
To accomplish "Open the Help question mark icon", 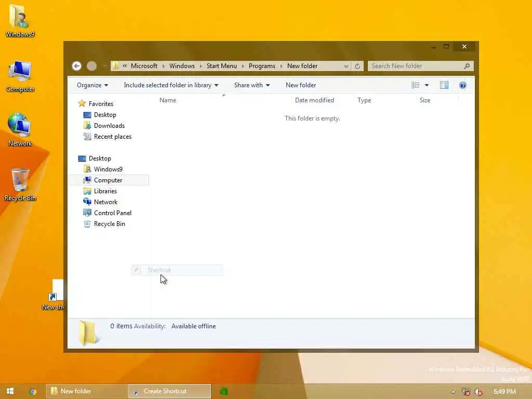I will tap(463, 85).
